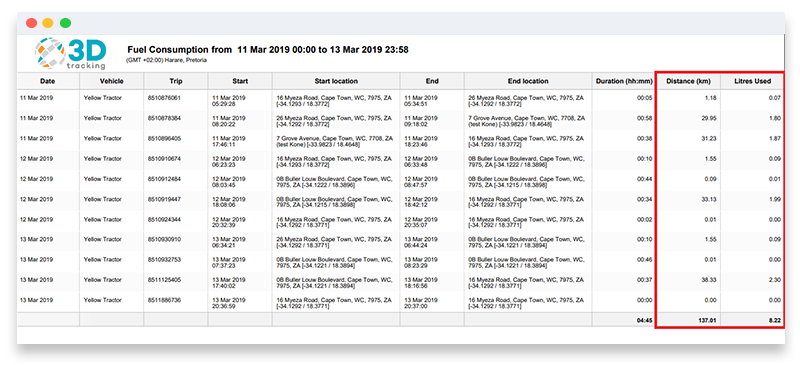Click start time 12 Mar 2019 06:23:23
Viewport: 800px width, 365px height.
(229, 162)
